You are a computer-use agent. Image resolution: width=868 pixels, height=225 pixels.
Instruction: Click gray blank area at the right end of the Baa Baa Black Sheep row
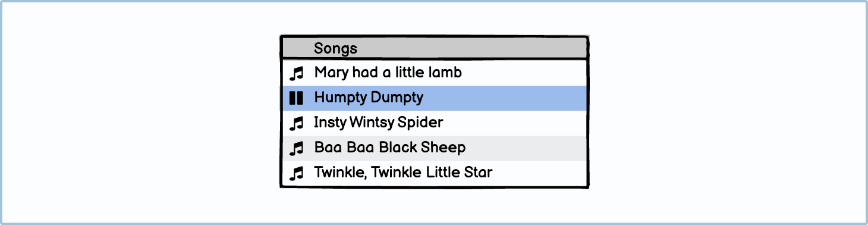click(x=527, y=148)
